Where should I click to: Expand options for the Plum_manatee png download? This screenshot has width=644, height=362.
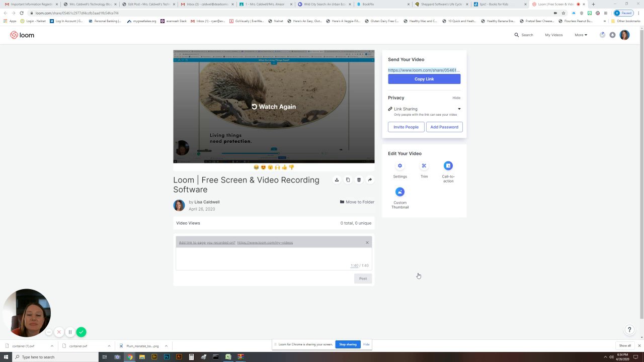pos(166,346)
